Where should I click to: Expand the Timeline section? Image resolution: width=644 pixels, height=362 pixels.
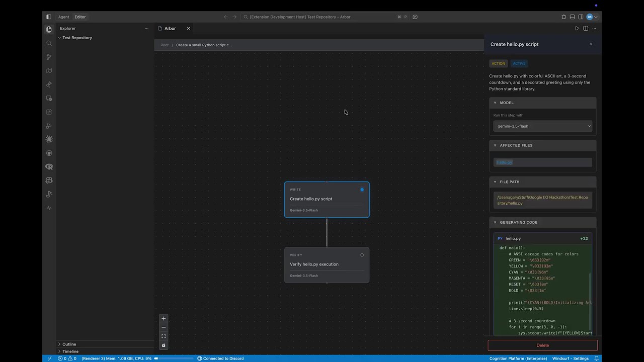click(x=70, y=351)
